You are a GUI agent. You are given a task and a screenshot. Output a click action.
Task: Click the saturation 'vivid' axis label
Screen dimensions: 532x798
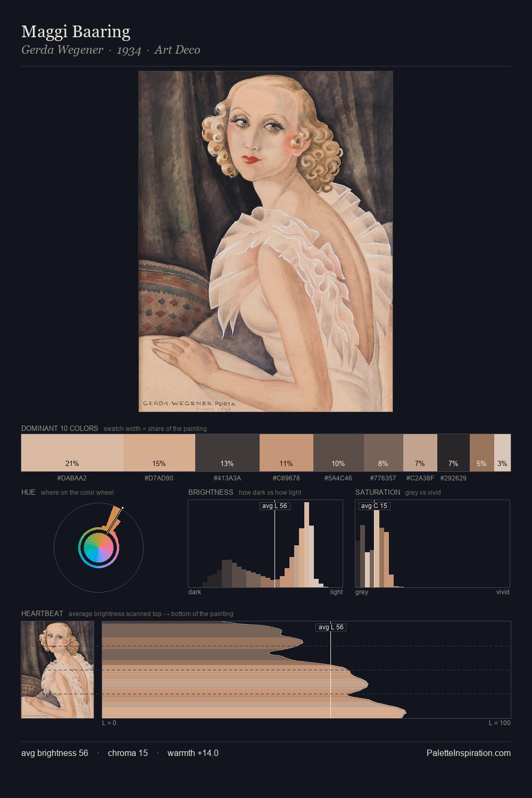(x=503, y=592)
